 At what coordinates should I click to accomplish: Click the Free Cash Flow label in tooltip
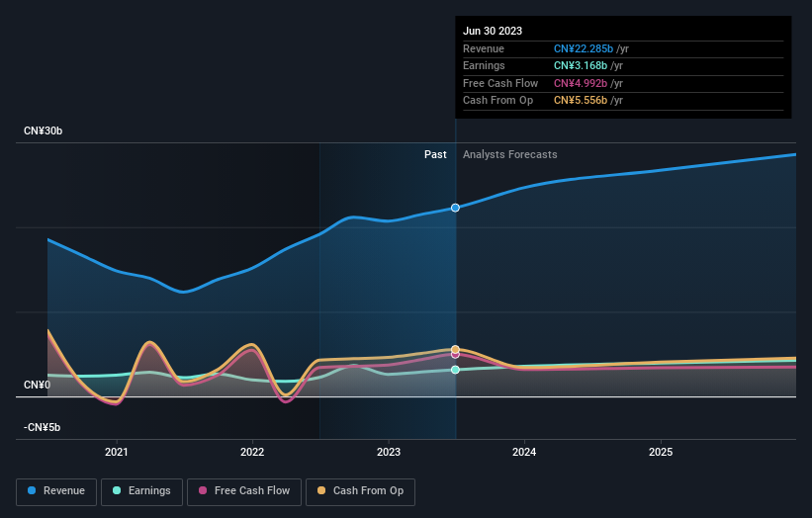coord(500,83)
